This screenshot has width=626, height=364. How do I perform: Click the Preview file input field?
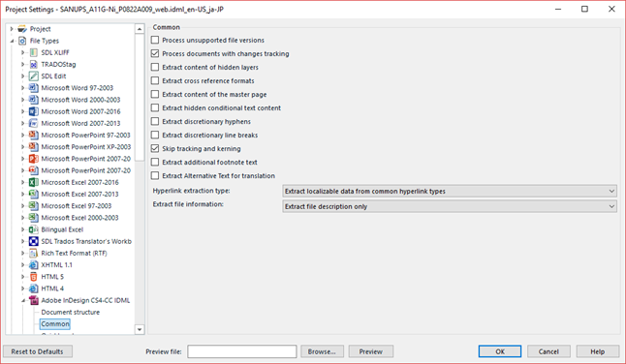[x=242, y=351]
